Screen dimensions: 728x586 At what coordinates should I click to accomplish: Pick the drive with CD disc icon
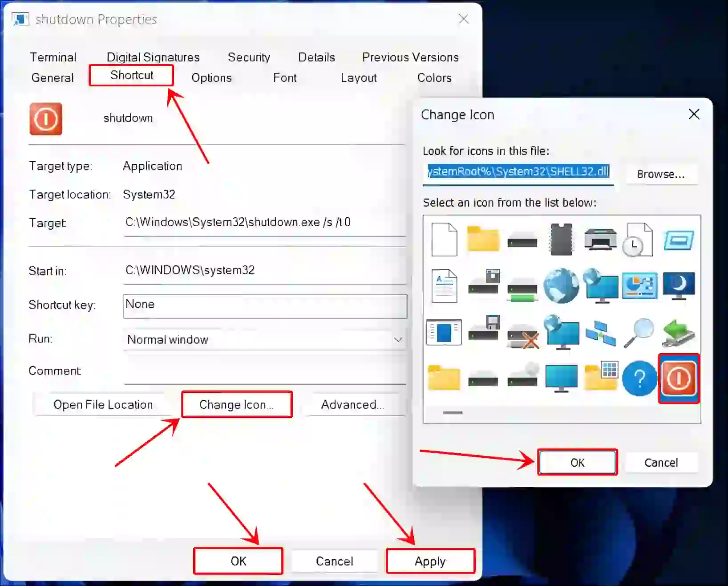coord(523,375)
